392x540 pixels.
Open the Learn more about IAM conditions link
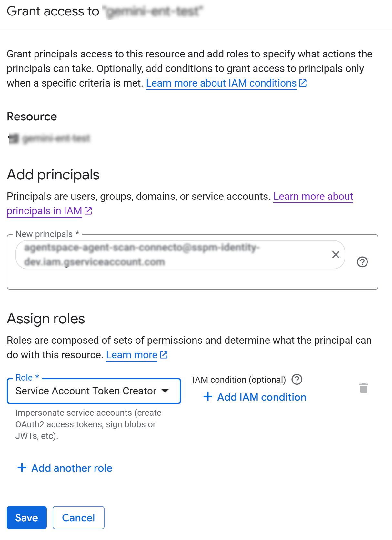pyautogui.click(x=221, y=83)
